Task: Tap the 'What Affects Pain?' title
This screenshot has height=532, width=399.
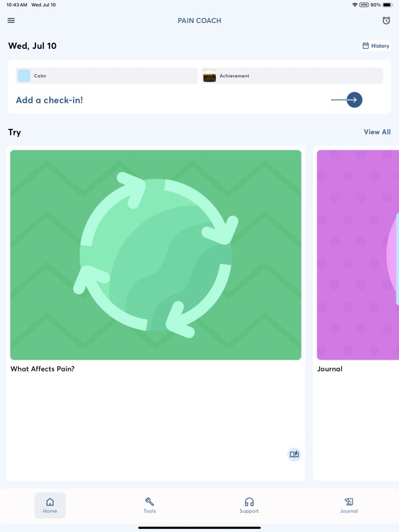Action: [42, 369]
